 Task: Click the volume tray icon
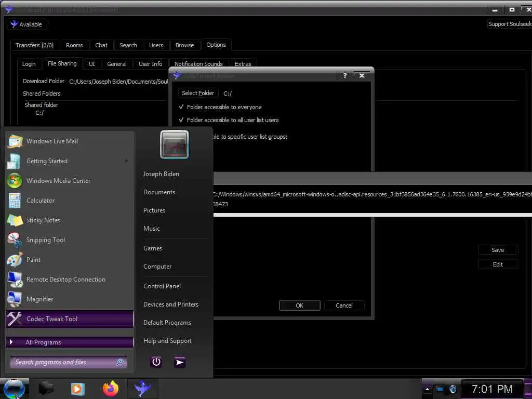pos(453,389)
